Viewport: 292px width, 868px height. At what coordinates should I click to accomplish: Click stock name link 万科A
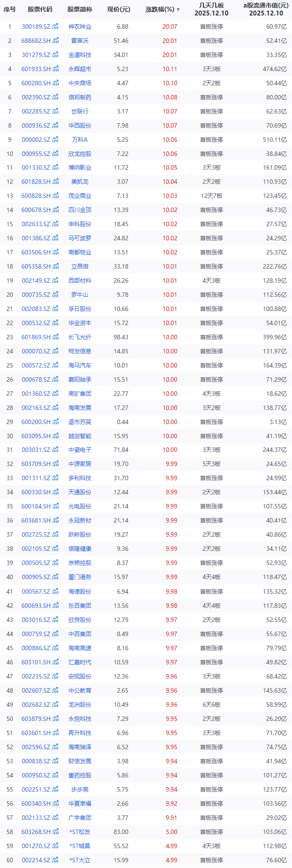coord(80,140)
